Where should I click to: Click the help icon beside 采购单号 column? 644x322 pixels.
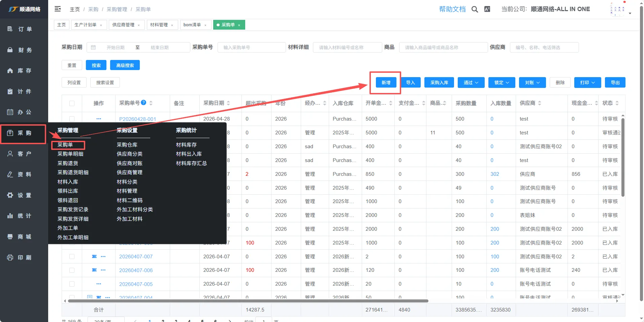pos(143,103)
